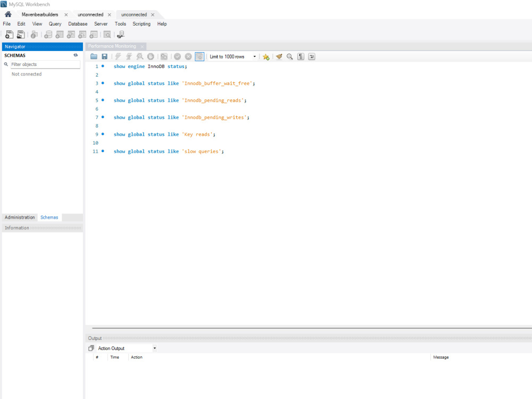Run EXPLAIN on the current statement
The height and width of the screenshot is (399, 532).
pos(140,57)
